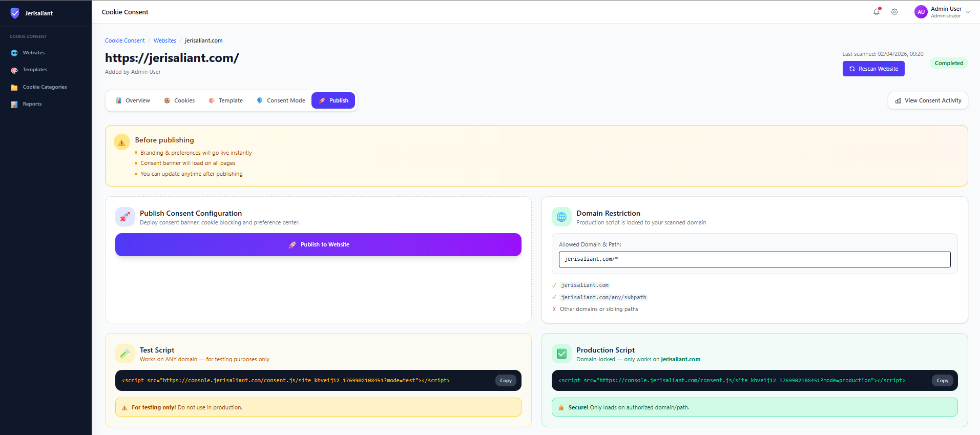Screen dimensions: 980x435
Task: Follow the Websites breadcrumb link
Action: coord(165,41)
